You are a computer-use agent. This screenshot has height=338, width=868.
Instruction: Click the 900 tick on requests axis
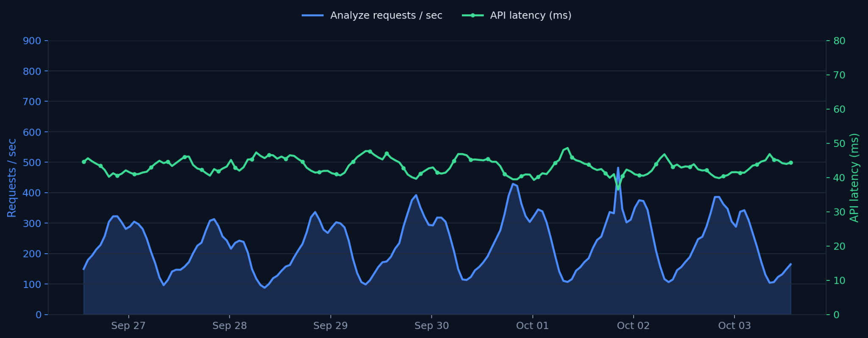coord(32,41)
